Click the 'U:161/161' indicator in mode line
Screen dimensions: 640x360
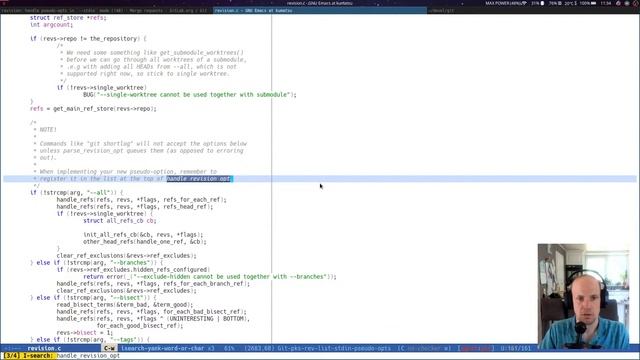pos(516,348)
